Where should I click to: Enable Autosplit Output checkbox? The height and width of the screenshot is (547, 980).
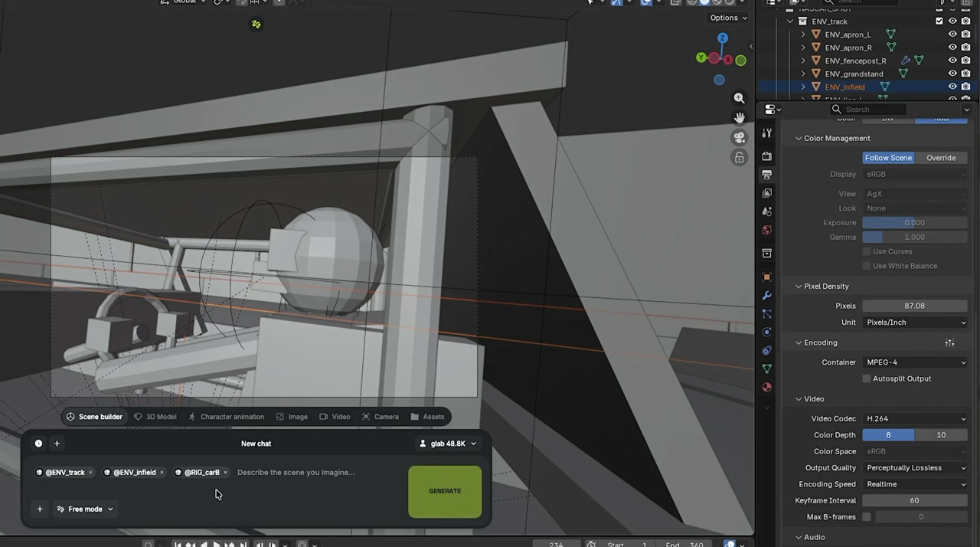pos(867,378)
